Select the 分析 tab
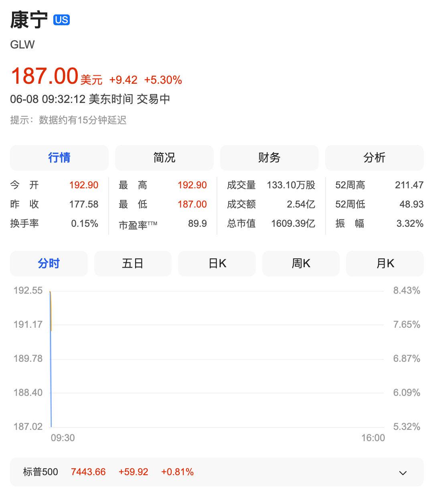433x504 pixels. pos(374,157)
